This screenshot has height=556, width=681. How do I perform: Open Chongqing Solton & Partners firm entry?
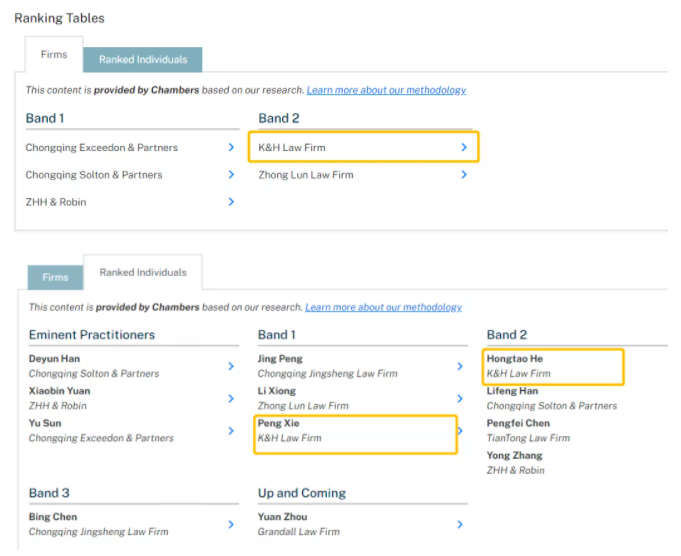[94, 175]
